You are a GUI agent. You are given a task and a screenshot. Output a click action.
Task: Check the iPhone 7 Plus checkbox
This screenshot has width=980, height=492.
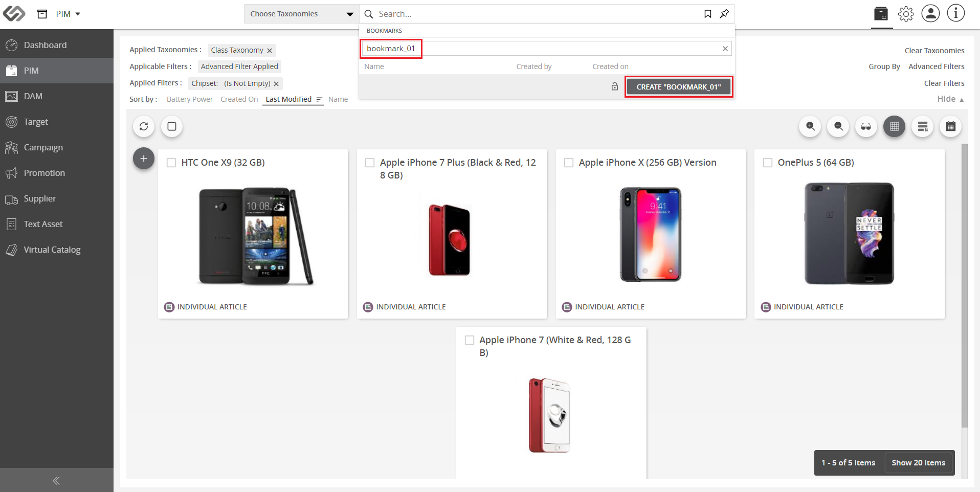click(370, 163)
